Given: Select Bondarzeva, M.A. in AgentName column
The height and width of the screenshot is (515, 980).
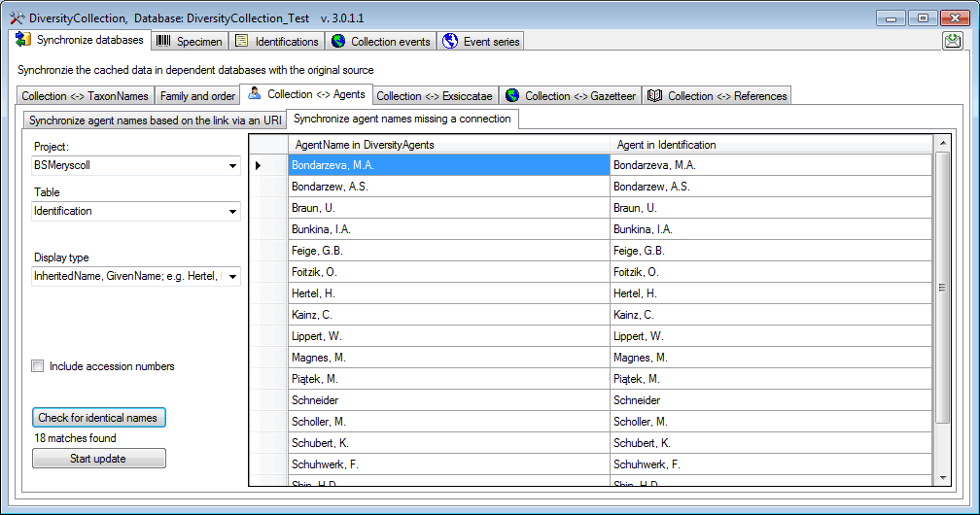Looking at the screenshot, I should coord(449,165).
